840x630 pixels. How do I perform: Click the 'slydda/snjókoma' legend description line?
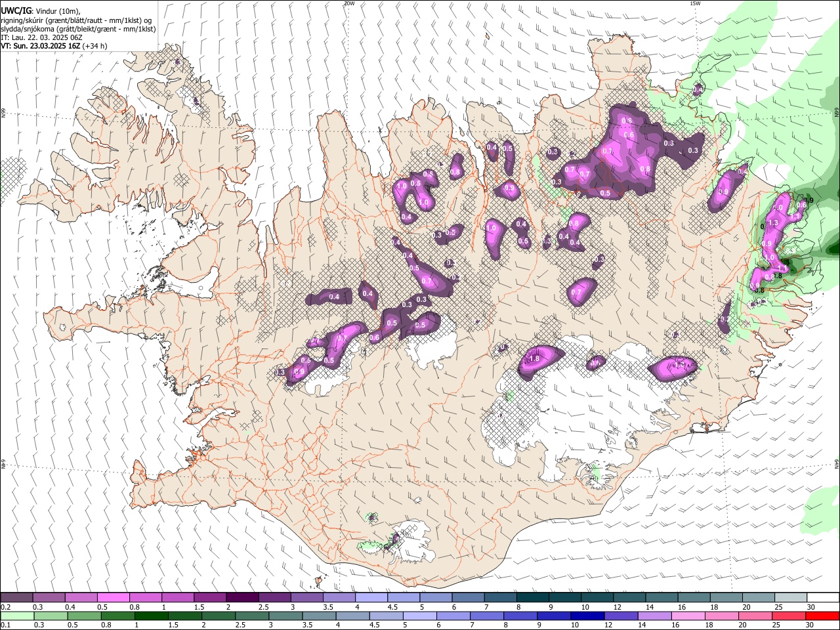click(x=78, y=29)
